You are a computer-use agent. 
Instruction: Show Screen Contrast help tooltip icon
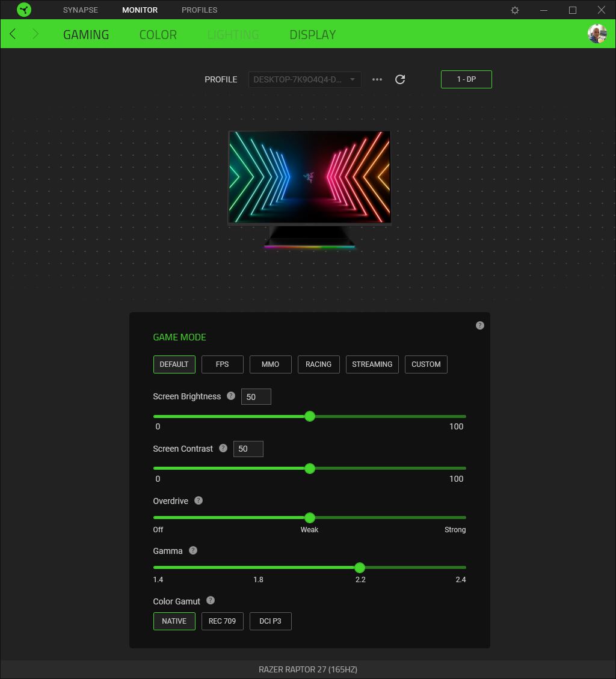pos(223,448)
